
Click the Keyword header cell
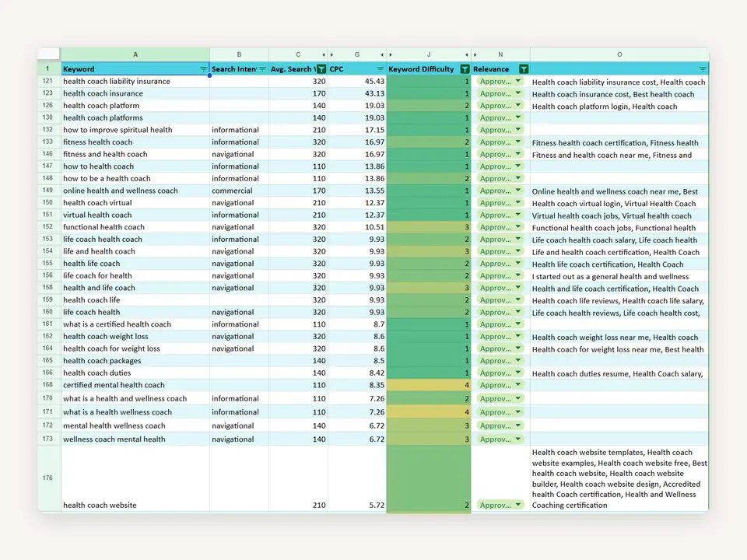135,69
